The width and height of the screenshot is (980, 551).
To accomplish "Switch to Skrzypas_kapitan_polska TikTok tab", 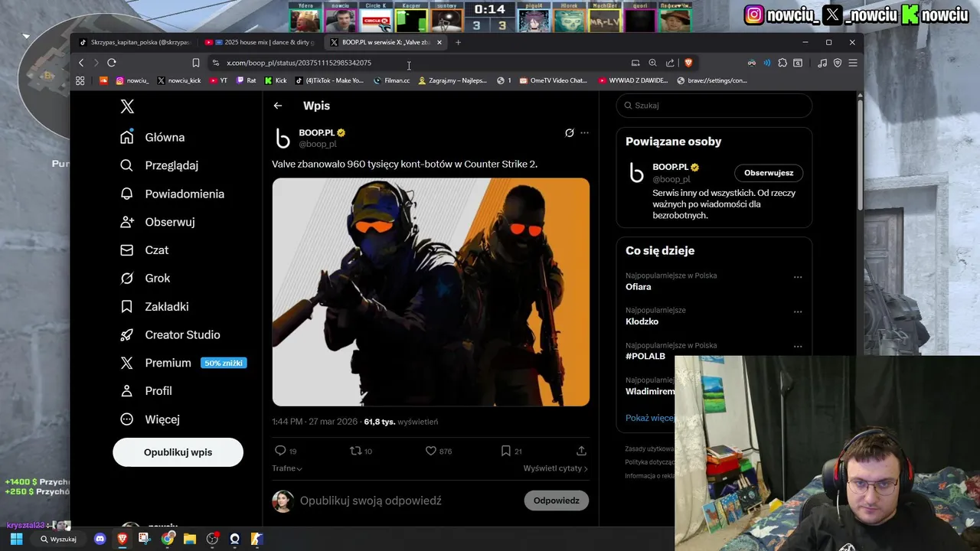I will 135,42.
